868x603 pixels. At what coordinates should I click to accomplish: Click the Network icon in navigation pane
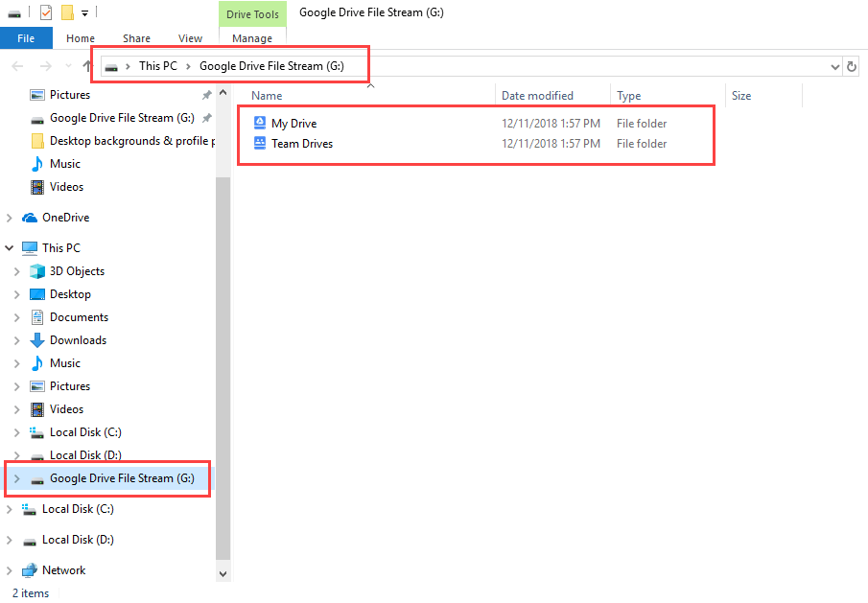tap(30, 569)
